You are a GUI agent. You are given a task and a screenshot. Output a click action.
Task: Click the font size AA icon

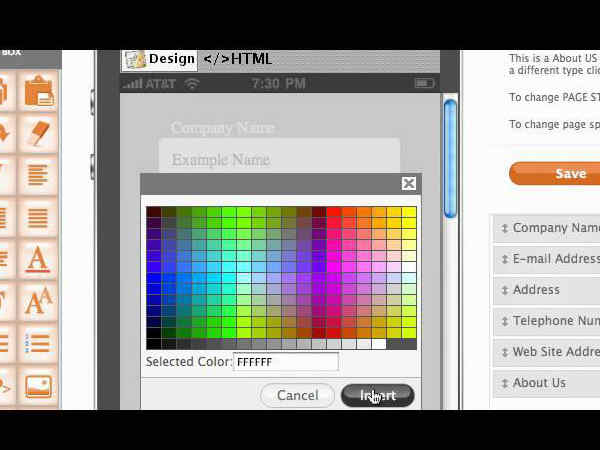tap(38, 301)
